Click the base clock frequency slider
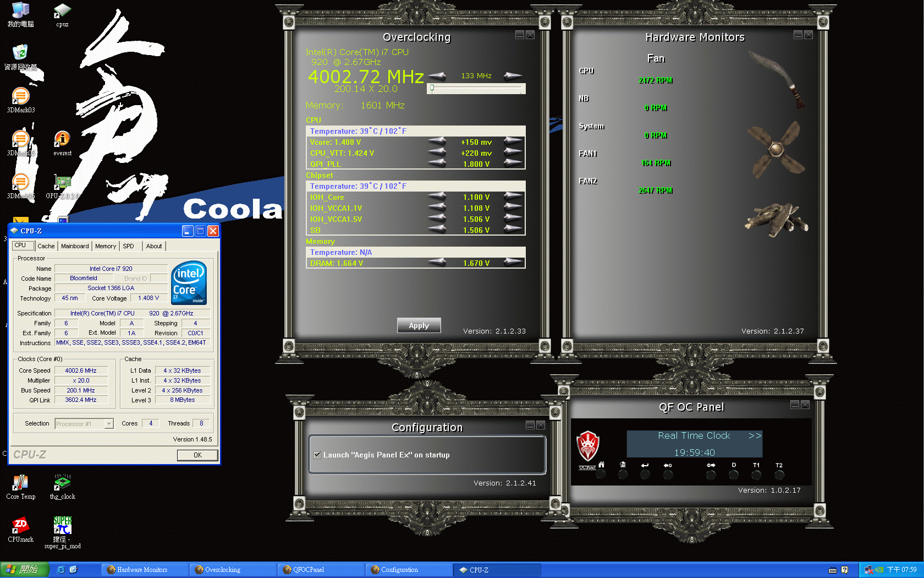This screenshot has width=924, height=578. 477,89
